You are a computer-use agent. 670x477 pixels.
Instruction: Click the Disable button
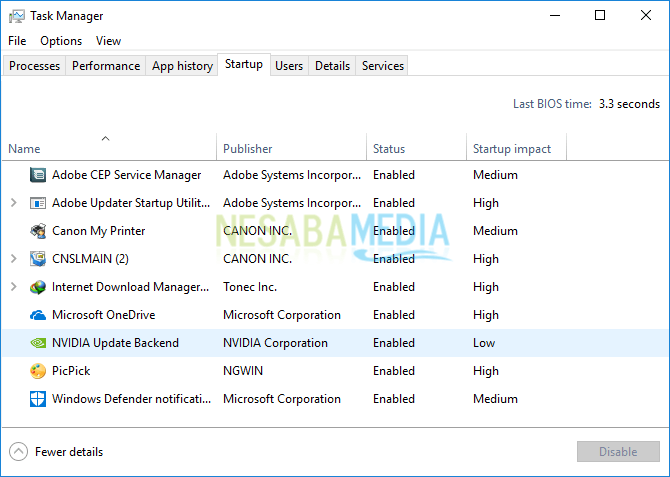(618, 451)
